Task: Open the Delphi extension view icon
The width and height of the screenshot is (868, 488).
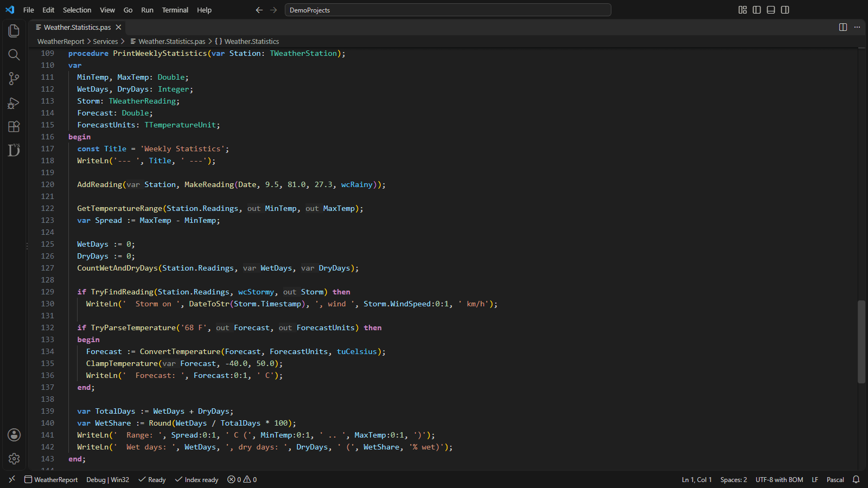Action: tap(14, 150)
